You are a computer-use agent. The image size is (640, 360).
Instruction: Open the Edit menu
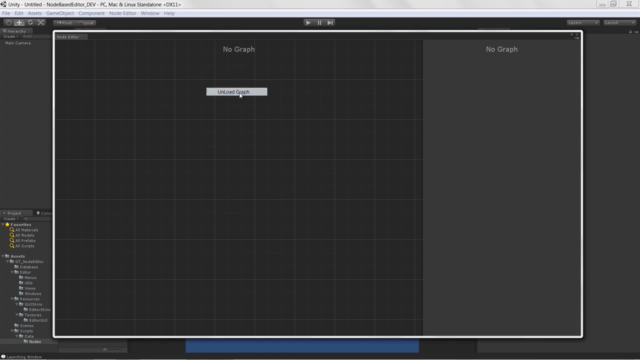pos(19,13)
